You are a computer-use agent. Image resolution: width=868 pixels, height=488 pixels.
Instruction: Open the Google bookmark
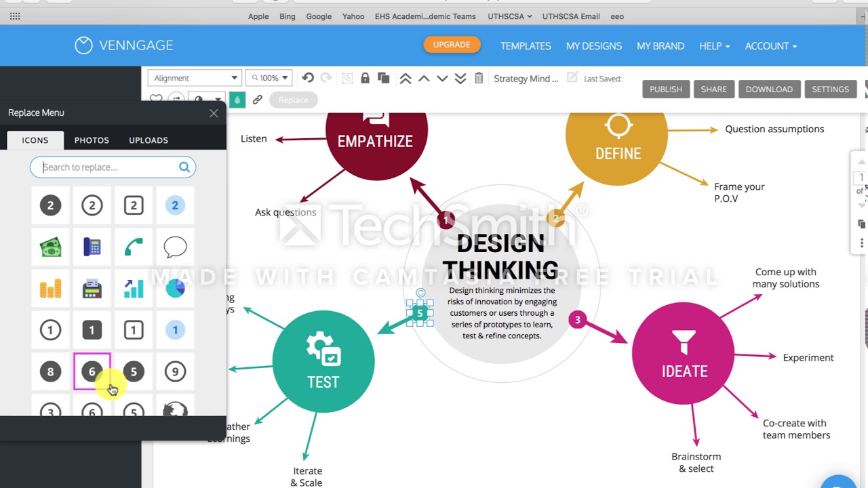pos(319,16)
